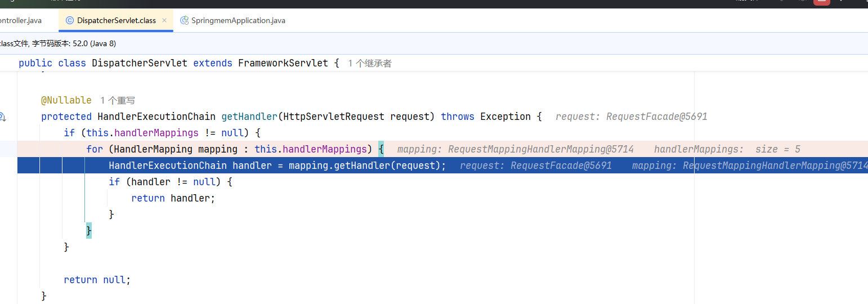Image resolution: width=868 pixels, height=304 pixels.
Task: Open the '1 个继承者' inheritors hint
Action: (x=369, y=64)
